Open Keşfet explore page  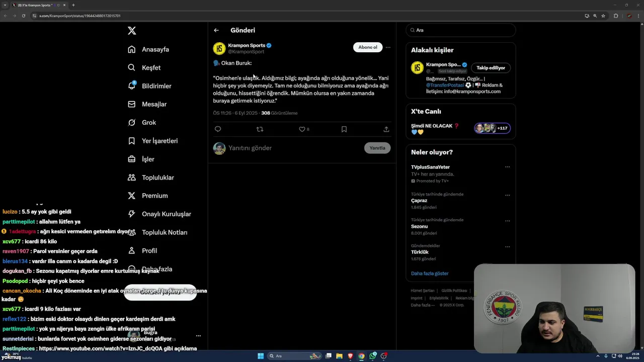click(144, 67)
